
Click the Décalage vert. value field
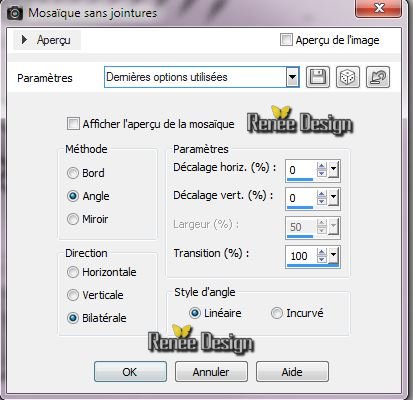pyautogui.click(x=300, y=198)
